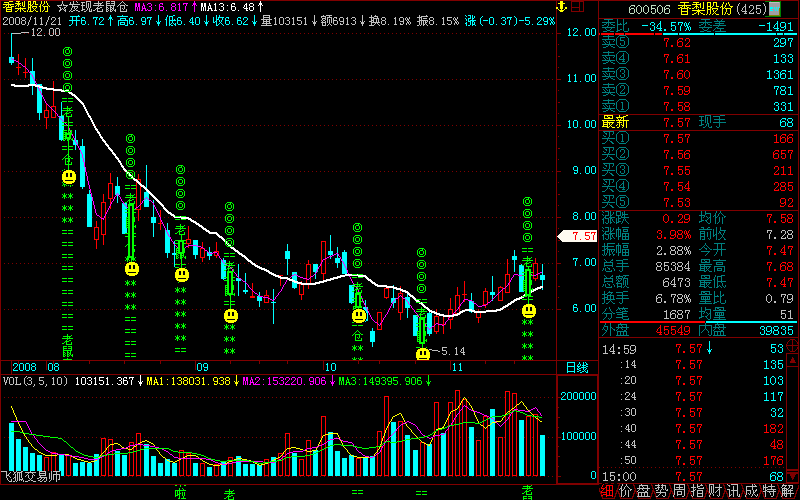
Task: Click the 买④ bid row at 7.54
Action: pos(698,186)
